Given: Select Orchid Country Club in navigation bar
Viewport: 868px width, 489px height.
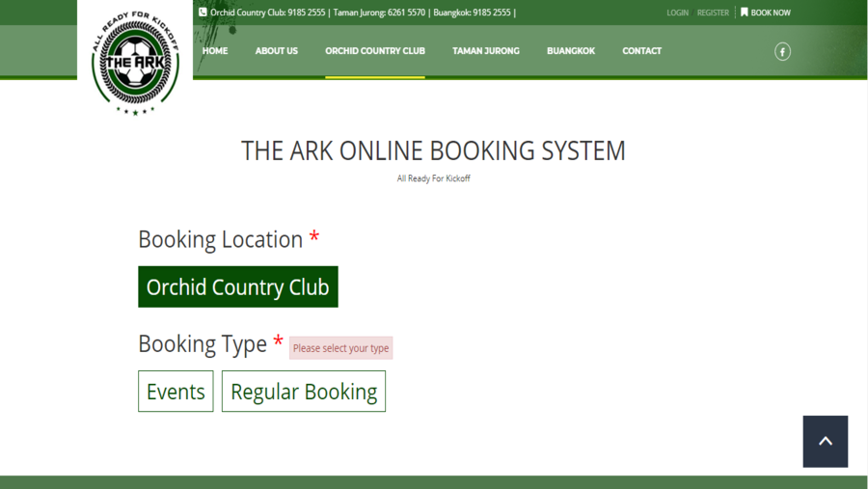Looking at the screenshot, I should point(375,51).
